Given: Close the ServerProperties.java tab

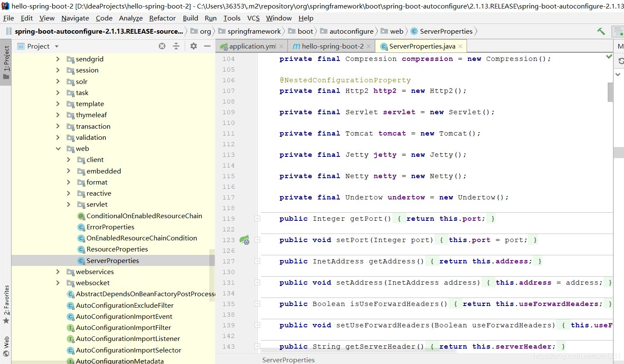Looking at the screenshot, I should [461, 46].
